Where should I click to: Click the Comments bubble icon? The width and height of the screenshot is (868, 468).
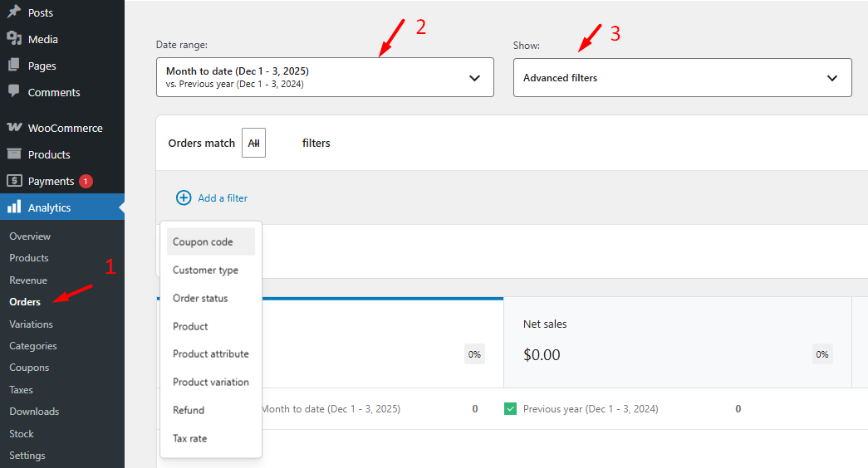pyautogui.click(x=14, y=92)
